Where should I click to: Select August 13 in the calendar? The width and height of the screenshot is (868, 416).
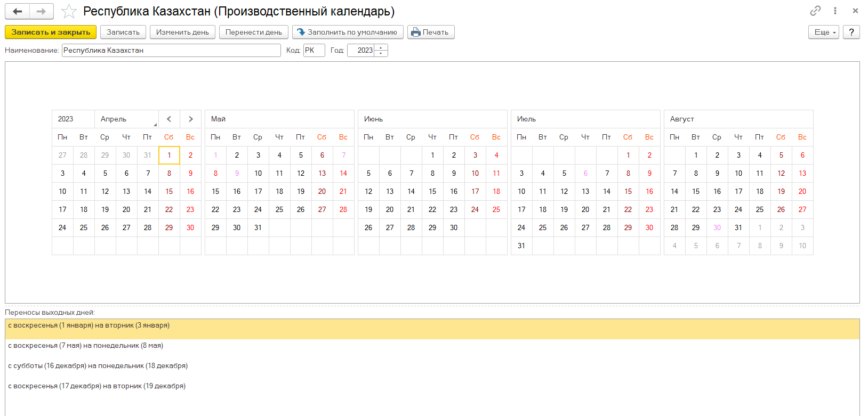[802, 173]
